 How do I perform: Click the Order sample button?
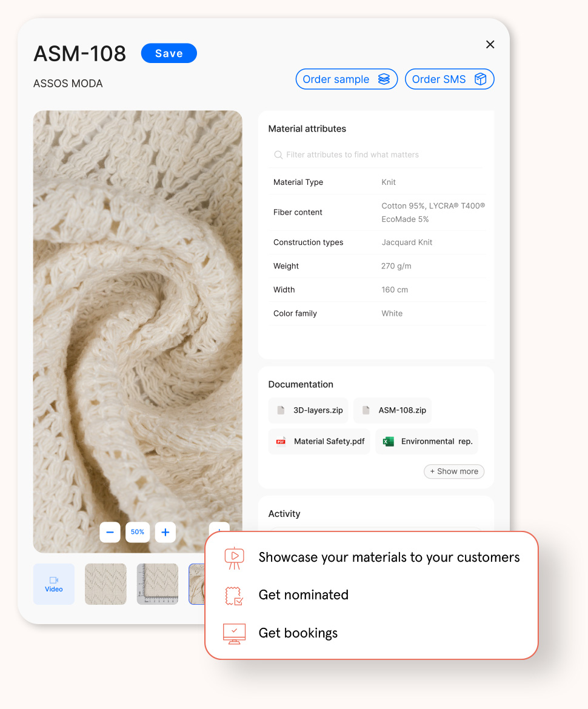click(x=346, y=79)
